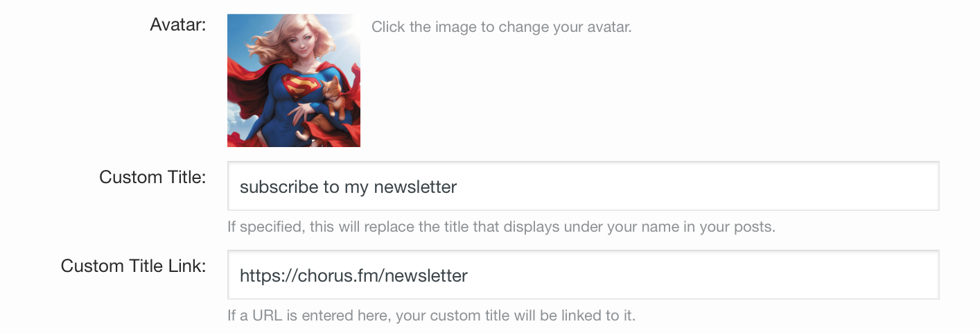Click empty space inside the Custom Title box
Viewport: 980px width, 333px height.
point(693,186)
